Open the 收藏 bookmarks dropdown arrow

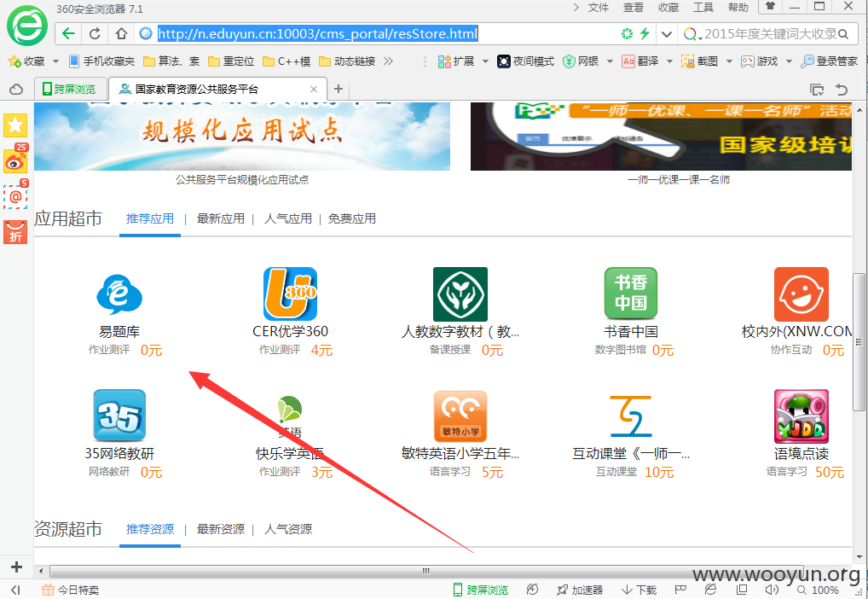pos(55,61)
